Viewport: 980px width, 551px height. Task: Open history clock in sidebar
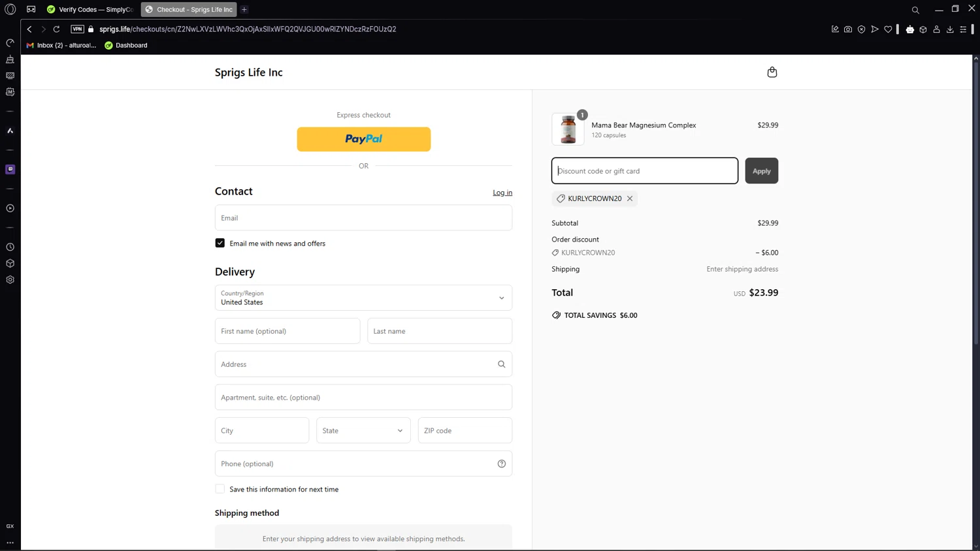10,247
